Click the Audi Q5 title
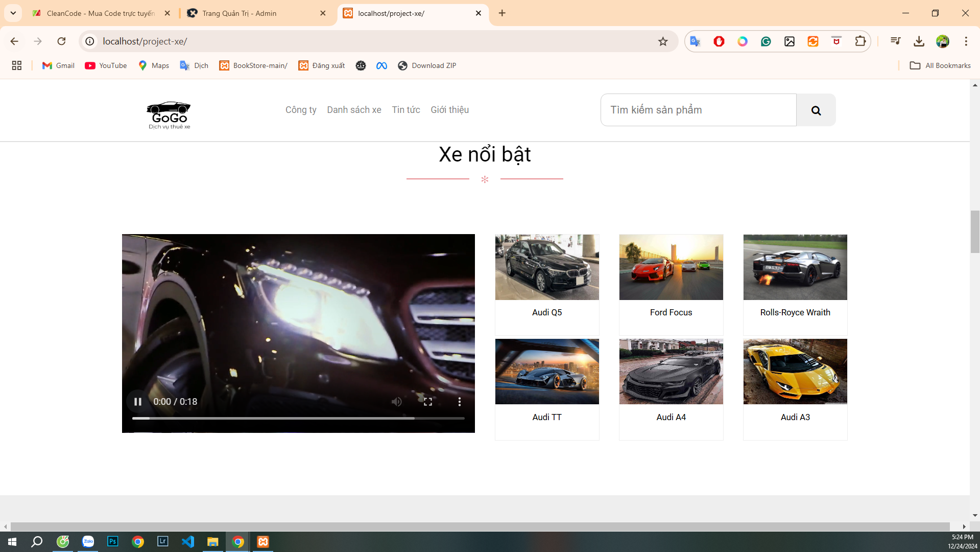Screen dimensions: 980x552 pos(547,312)
